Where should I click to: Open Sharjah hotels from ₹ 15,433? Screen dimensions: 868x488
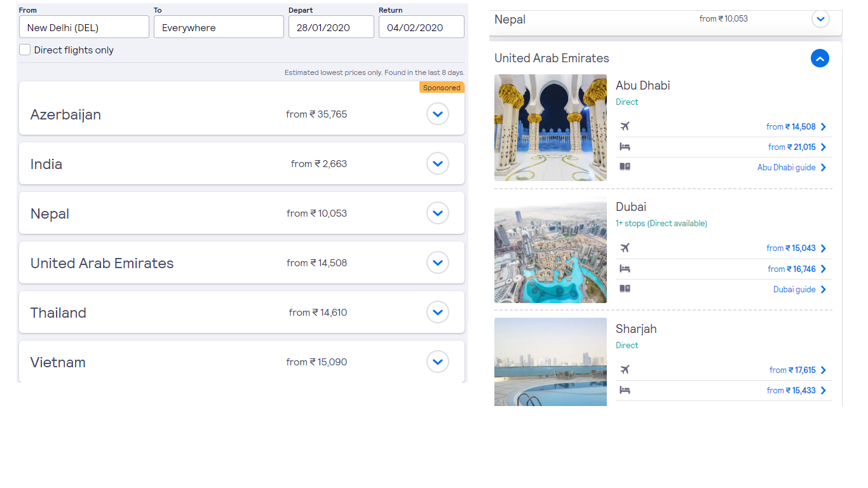796,391
